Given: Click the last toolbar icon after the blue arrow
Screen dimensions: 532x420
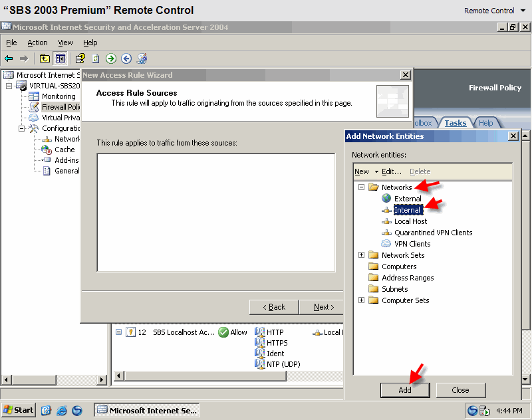Looking at the screenshot, I should [142, 58].
